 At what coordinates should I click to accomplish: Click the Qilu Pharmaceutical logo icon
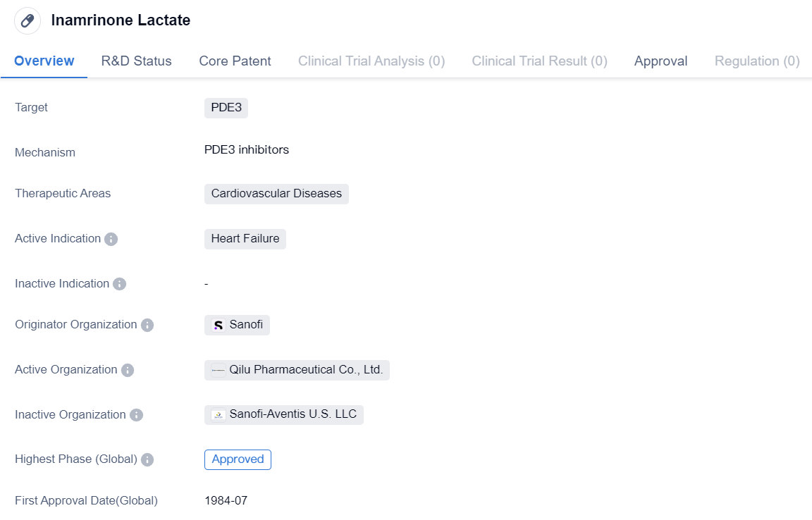click(x=219, y=370)
